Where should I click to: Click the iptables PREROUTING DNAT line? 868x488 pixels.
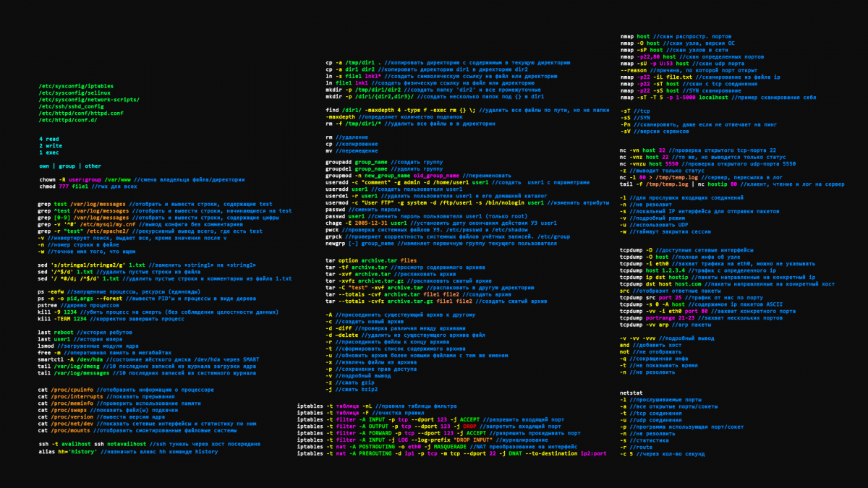tap(451, 453)
